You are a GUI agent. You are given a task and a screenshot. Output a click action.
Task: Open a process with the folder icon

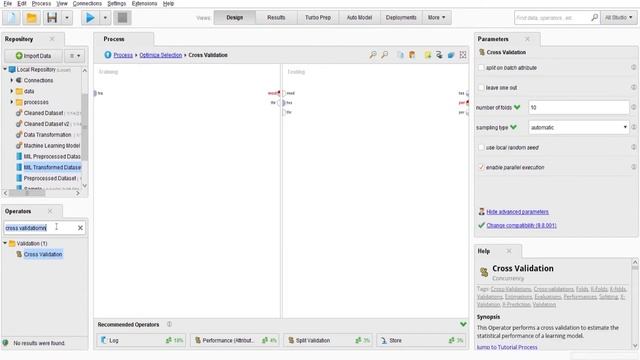coord(31,18)
